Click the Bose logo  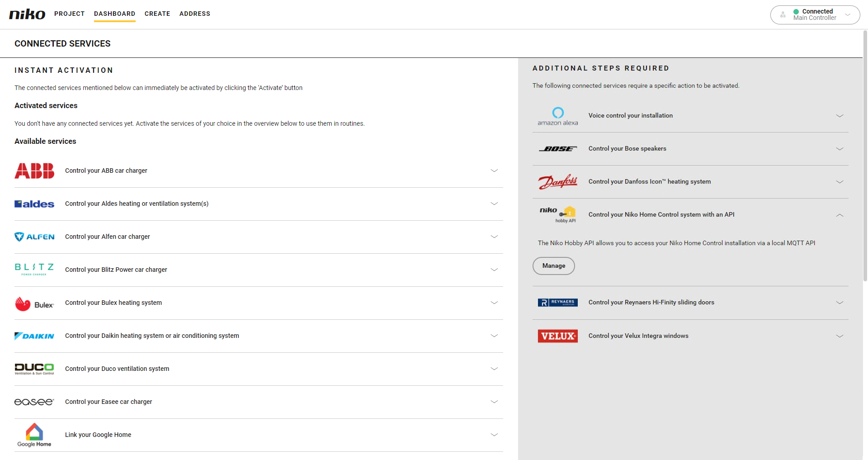click(x=558, y=149)
